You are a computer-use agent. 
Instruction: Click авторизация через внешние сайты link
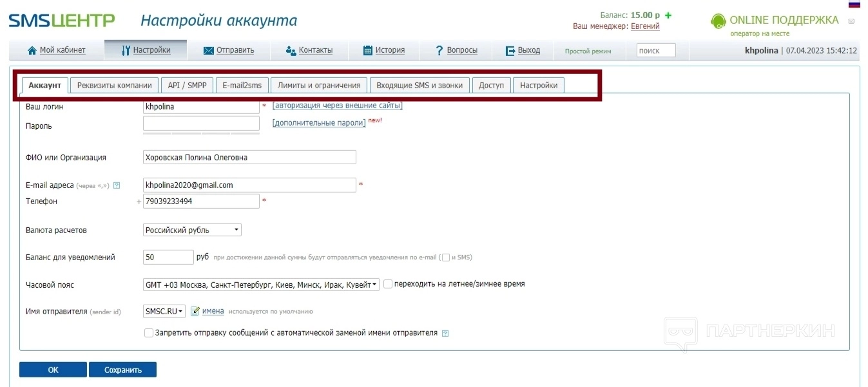click(338, 106)
